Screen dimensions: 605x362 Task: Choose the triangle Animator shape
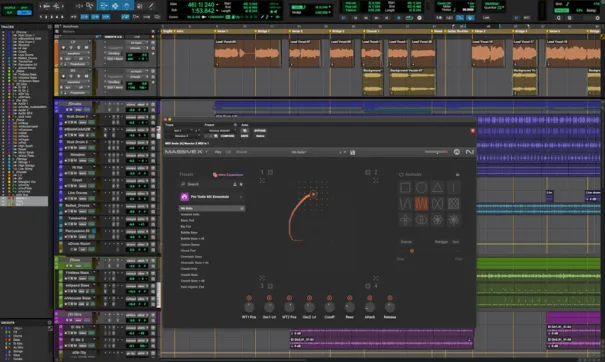tap(437, 188)
